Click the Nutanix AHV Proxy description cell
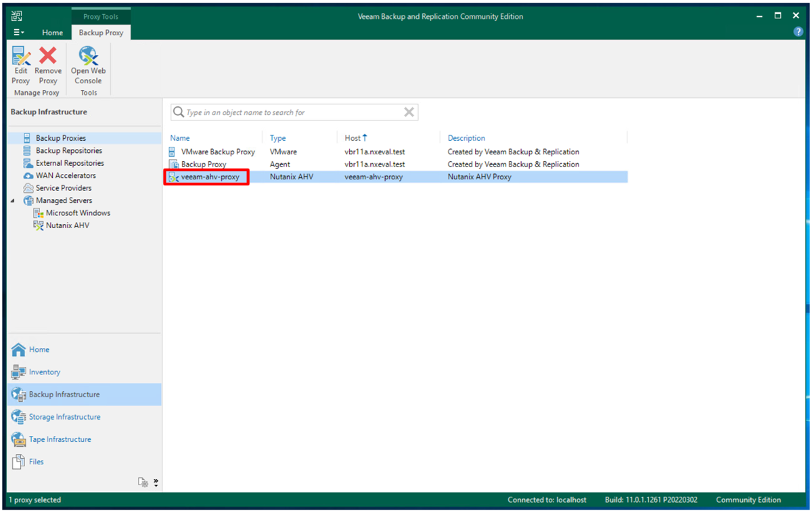 coord(480,177)
